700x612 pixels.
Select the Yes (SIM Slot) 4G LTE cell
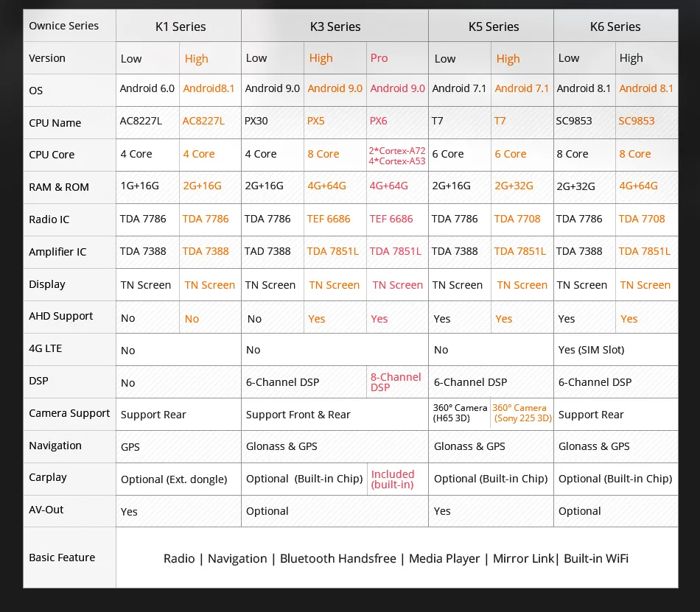click(x=615, y=350)
